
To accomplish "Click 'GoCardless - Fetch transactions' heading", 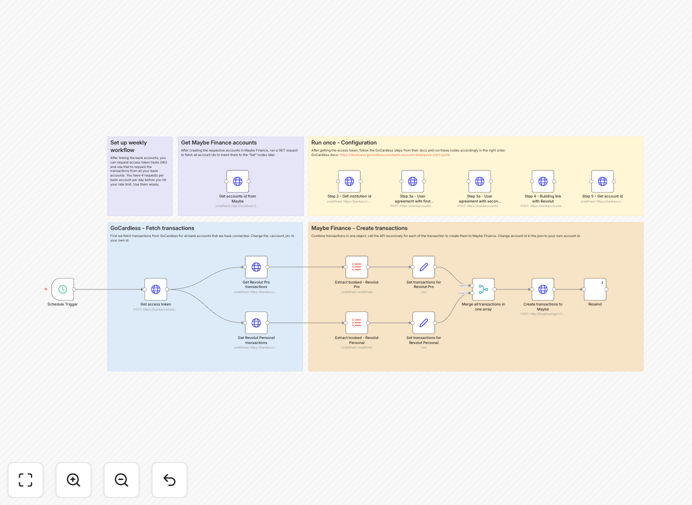I will [152, 228].
